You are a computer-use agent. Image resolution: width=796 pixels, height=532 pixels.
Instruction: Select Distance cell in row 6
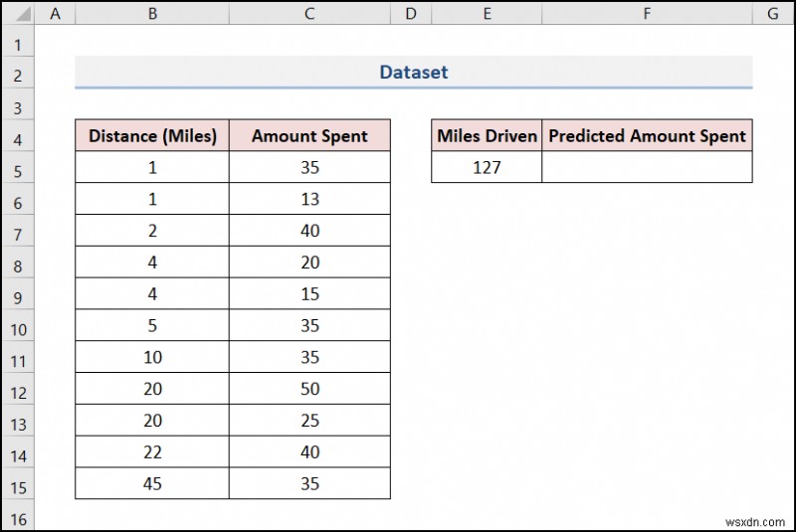coord(152,199)
